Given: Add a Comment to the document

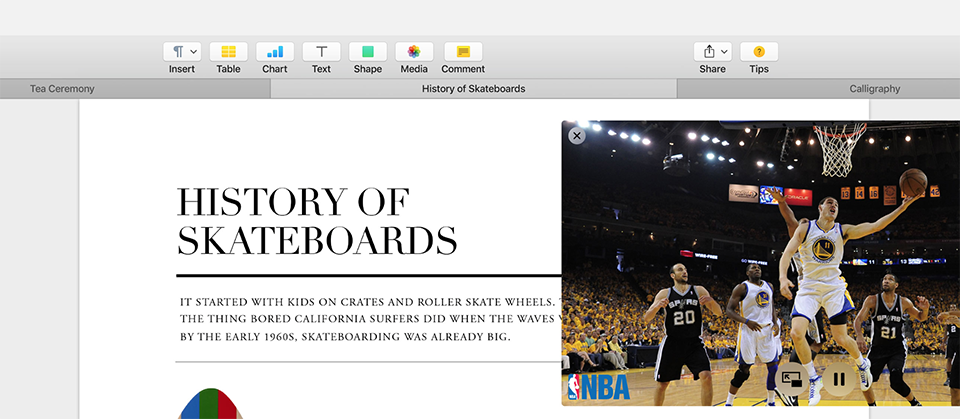Looking at the screenshot, I should pyautogui.click(x=463, y=51).
